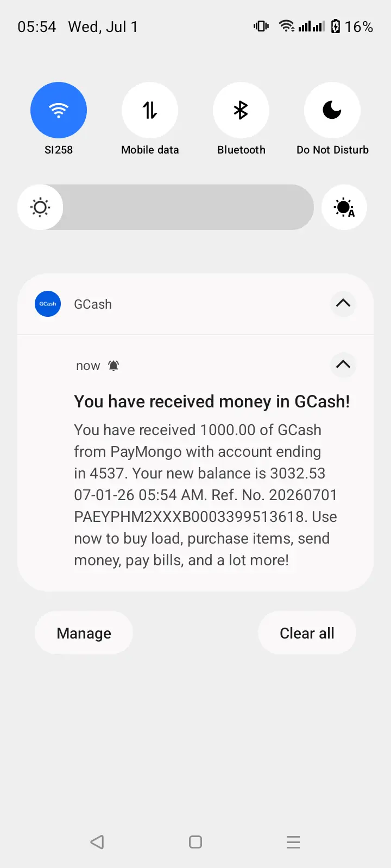The width and height of the screenshot is (391, 868).
Task: Turn on the Bluetooth toggle
Action: [241, 110]
